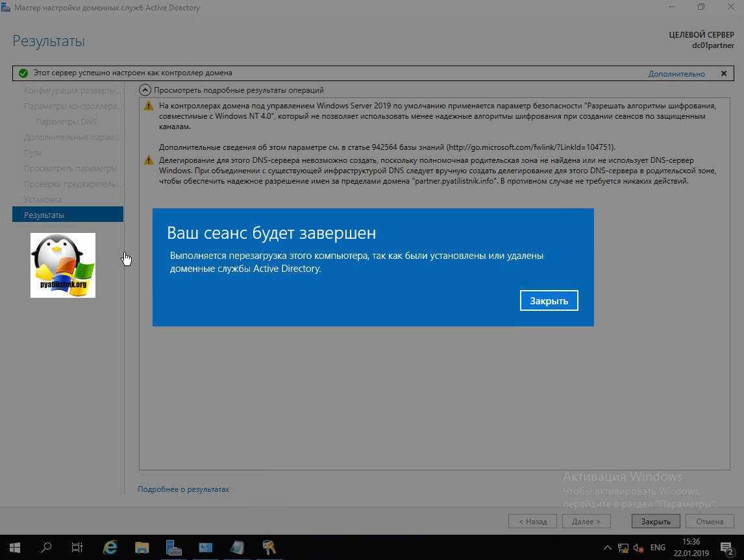
Task: Click Закрыть in the blue session dialog
Action: point(549,300)
